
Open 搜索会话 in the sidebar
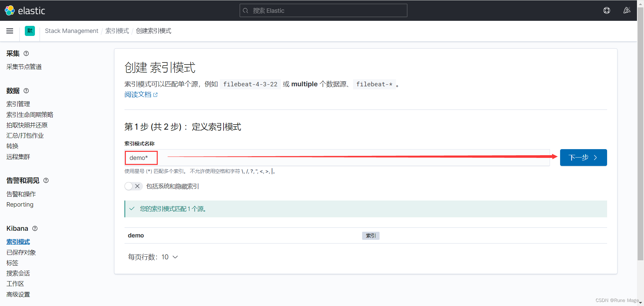tap(18, 273)
